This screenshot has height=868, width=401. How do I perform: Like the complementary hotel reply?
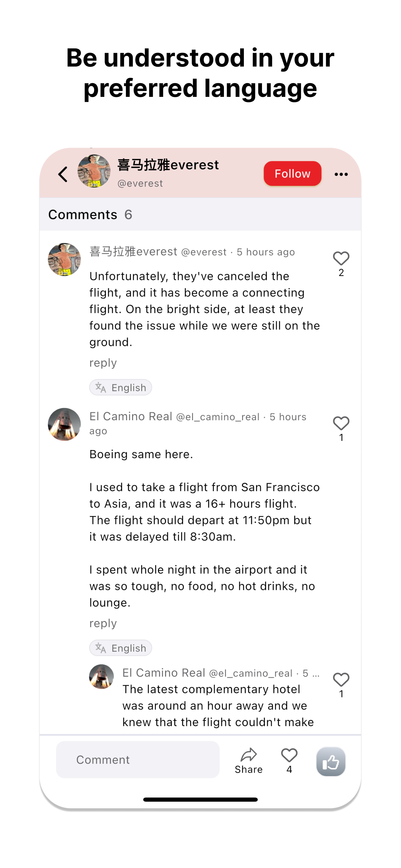341,680
